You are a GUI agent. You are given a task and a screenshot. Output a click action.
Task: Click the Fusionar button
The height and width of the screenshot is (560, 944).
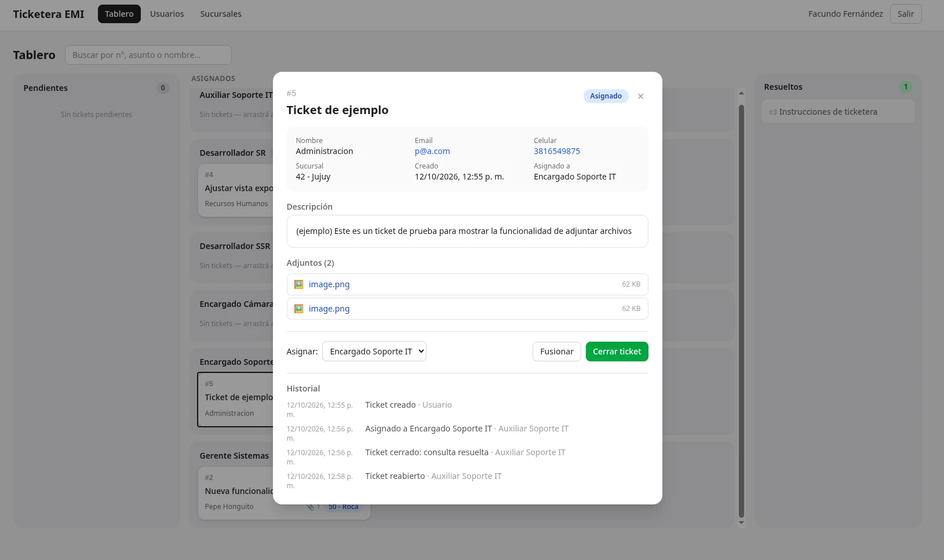point(556,352)
